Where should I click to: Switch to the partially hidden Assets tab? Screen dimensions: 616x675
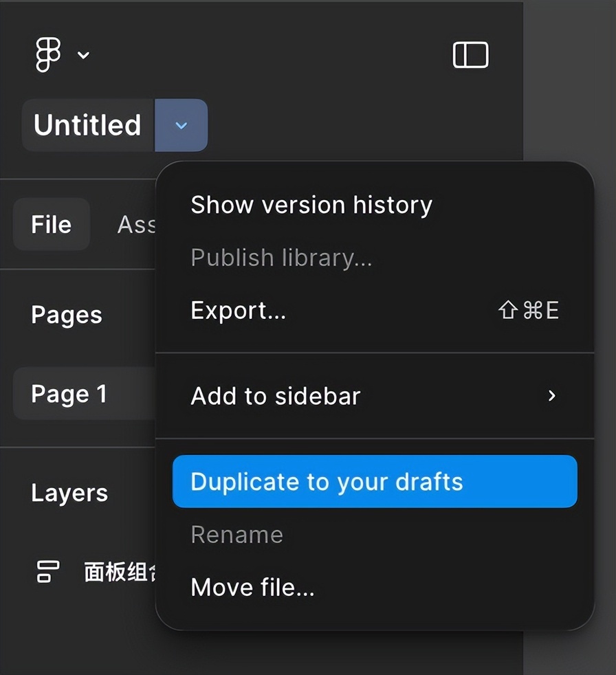pos(135,224)
